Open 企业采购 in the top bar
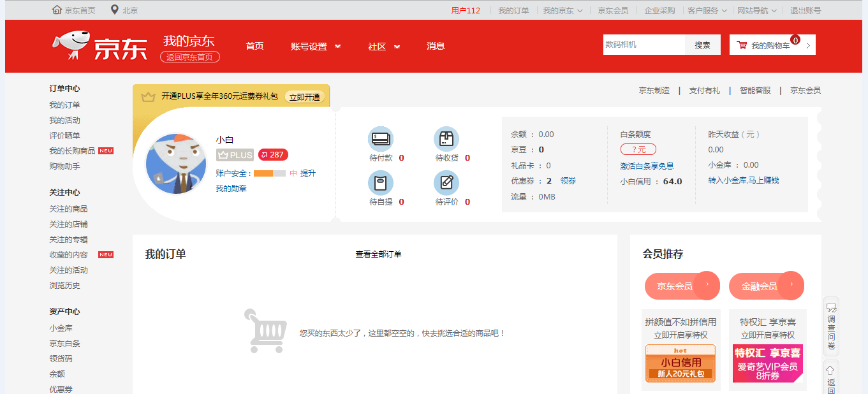 click(x=659, y=10)
